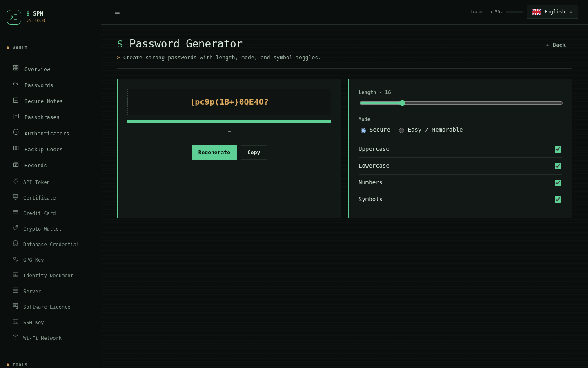Image resolution: width=588 pixels, height=368 pixels.
Task: Click the Backup Codes table icon
Action: (16, 148)
